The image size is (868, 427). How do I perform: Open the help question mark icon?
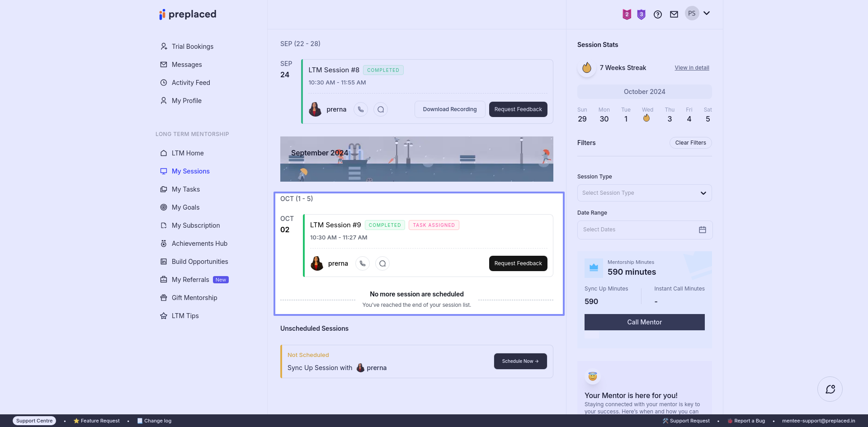[658, 14]
